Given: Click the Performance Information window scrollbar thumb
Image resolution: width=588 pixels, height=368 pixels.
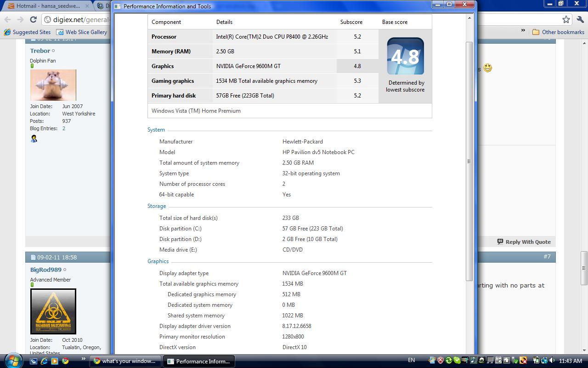Looking at the screenshot, I should (x=469, y=161).
